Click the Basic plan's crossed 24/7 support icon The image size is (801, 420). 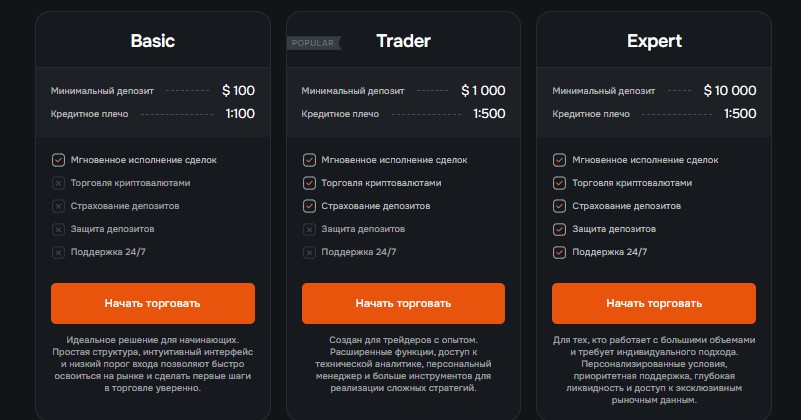coord(58,252)
